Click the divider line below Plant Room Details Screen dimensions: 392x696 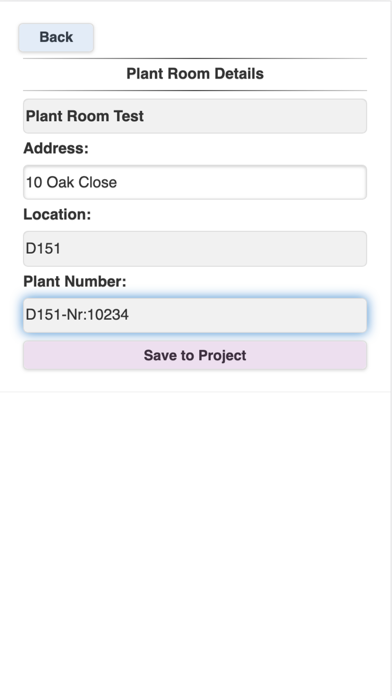point(195,91)
